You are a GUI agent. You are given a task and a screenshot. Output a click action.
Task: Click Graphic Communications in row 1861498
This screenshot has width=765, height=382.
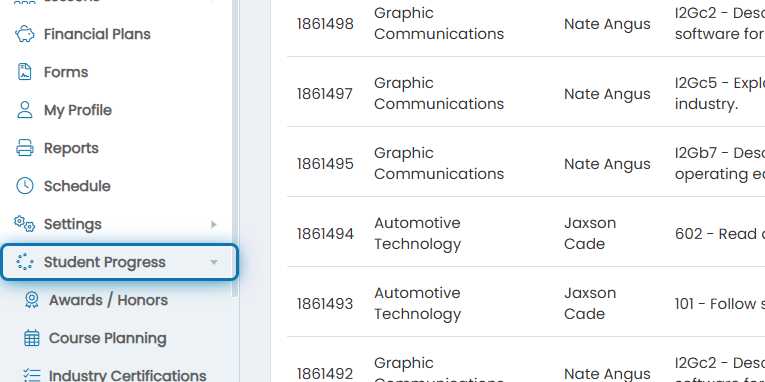click(x=439, y=23)
